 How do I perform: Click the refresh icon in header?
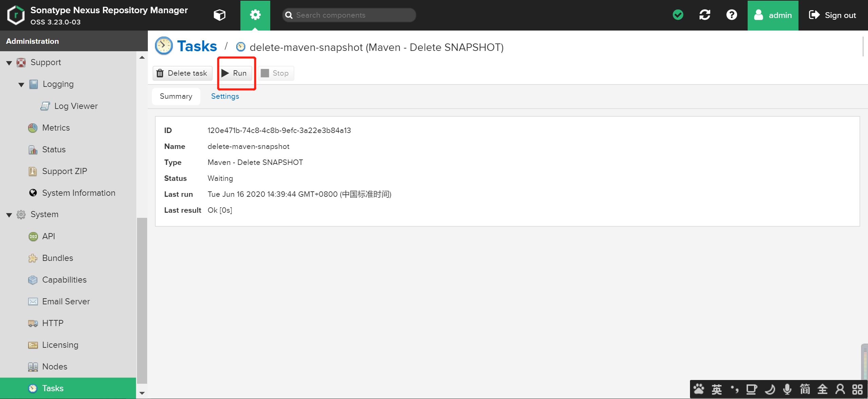point(705,15)
